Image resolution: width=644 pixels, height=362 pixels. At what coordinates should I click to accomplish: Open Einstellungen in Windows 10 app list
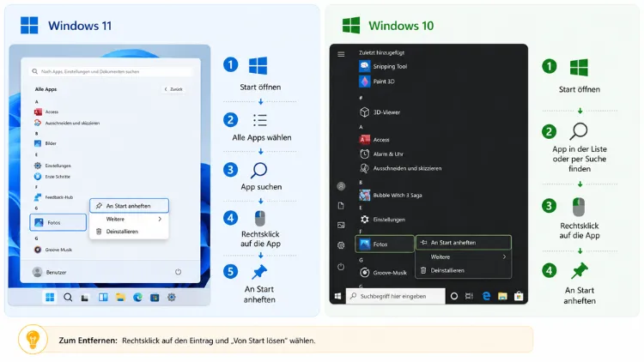(382, 220)
